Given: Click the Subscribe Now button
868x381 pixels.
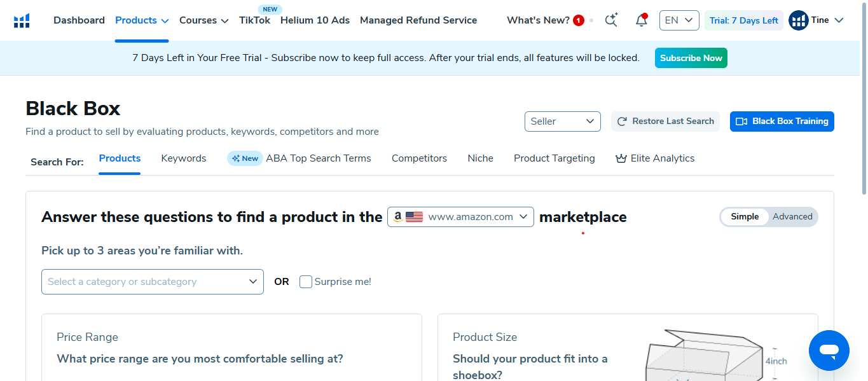Looking at the screenshot, I should [691, 58].
